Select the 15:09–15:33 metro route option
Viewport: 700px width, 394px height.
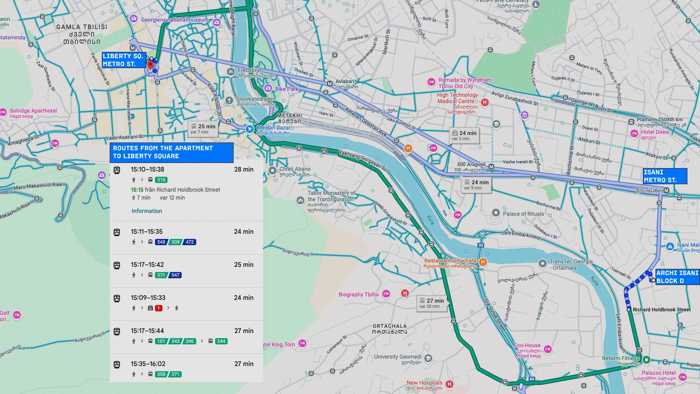pyautogui.click(x=186, y=304)
